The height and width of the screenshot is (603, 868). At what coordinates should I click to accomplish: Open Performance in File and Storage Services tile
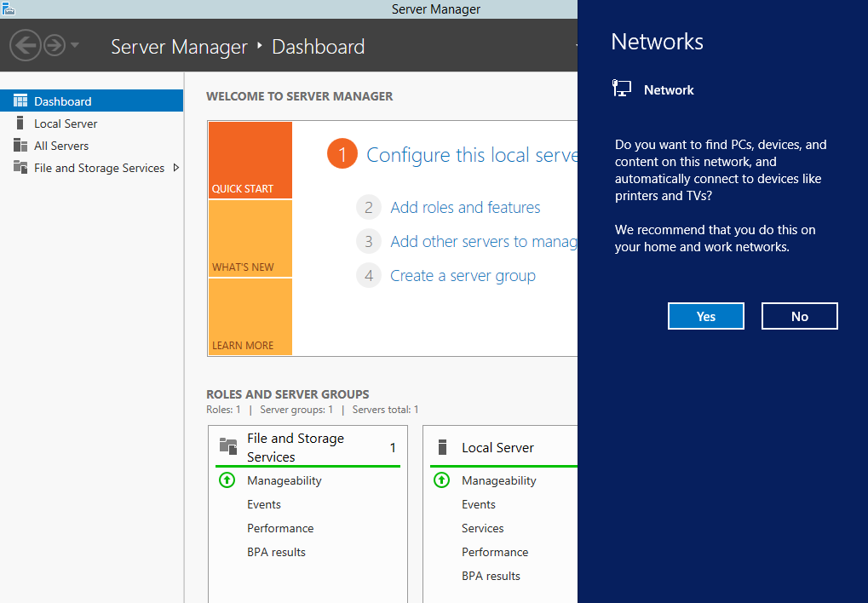280,528
